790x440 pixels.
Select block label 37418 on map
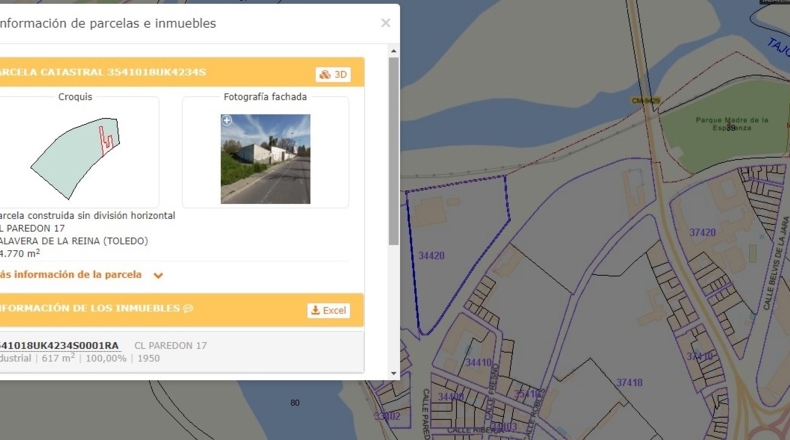click(629, 383)
